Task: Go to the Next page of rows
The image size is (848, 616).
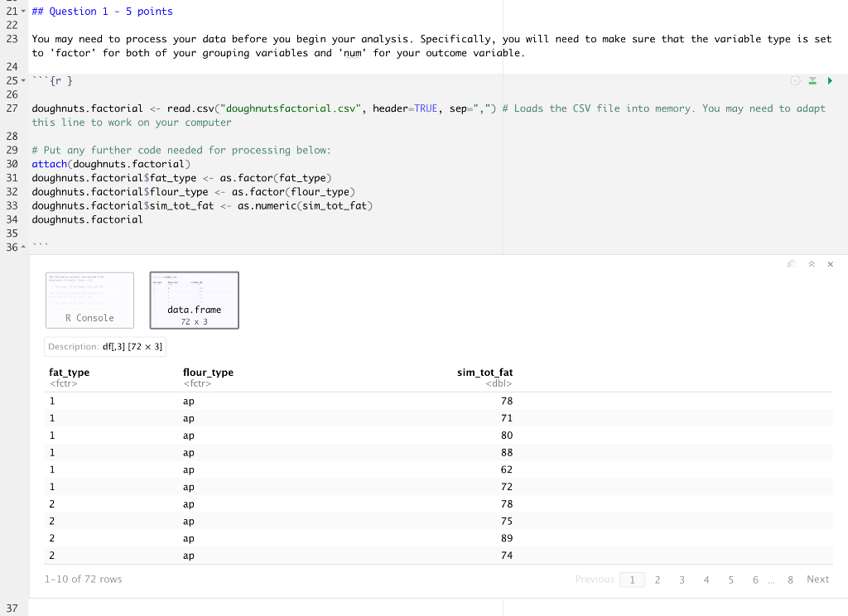Action: click(x=817, y=580)
